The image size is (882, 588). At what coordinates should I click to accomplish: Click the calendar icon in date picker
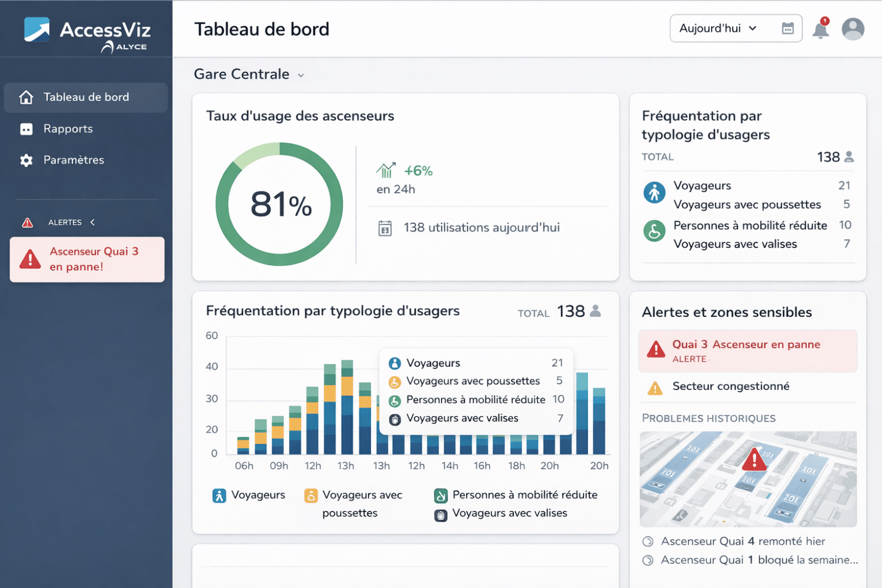(788, 28)
